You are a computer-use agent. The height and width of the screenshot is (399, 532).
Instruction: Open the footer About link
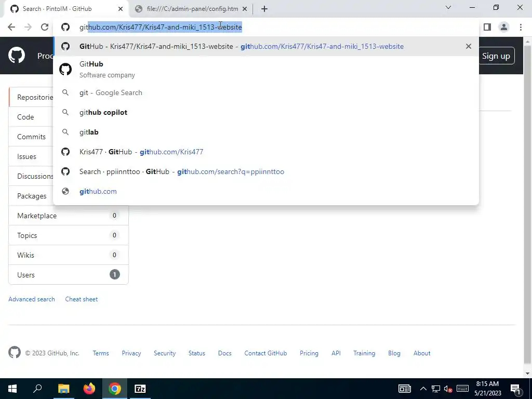[x=422, y=353]
